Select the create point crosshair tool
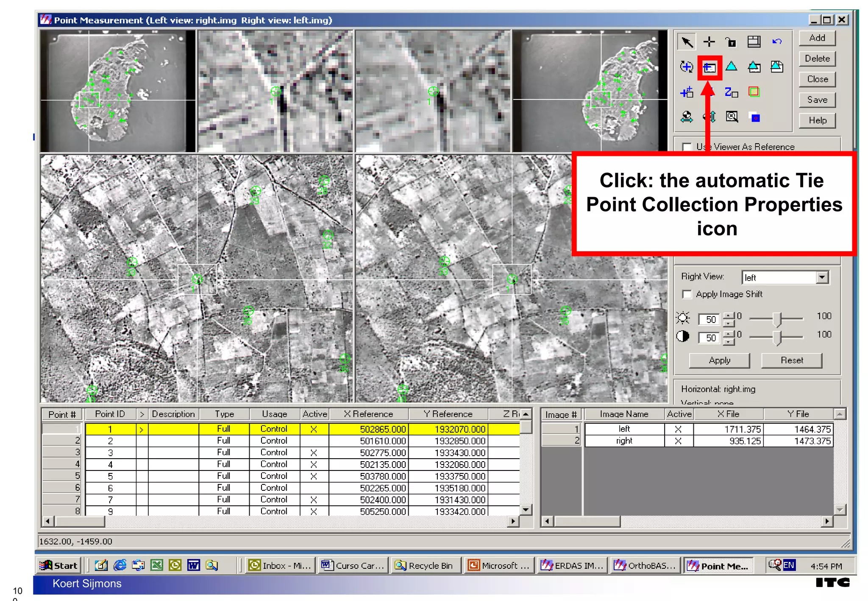 pyautogui.click(x=709, y=42)
